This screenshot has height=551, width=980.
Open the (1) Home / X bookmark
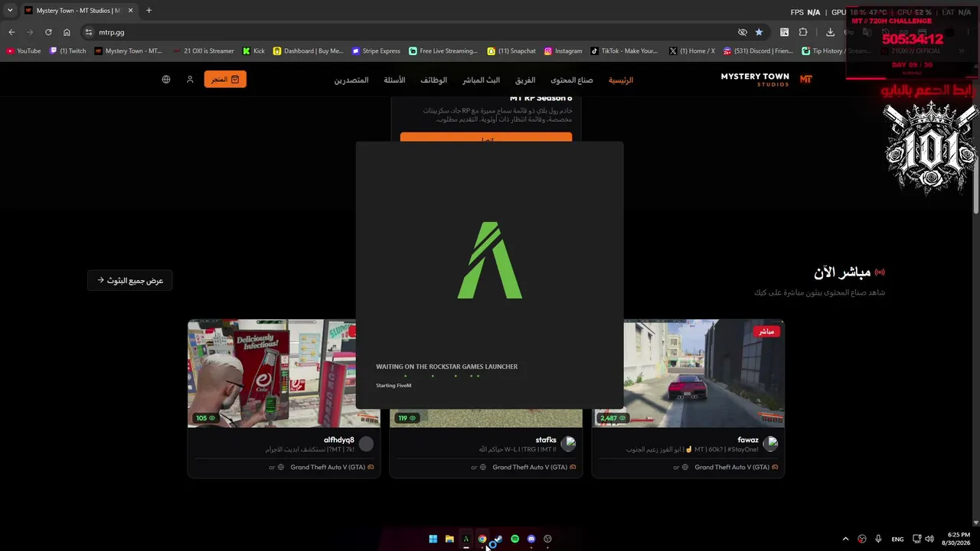click(692, 51)
